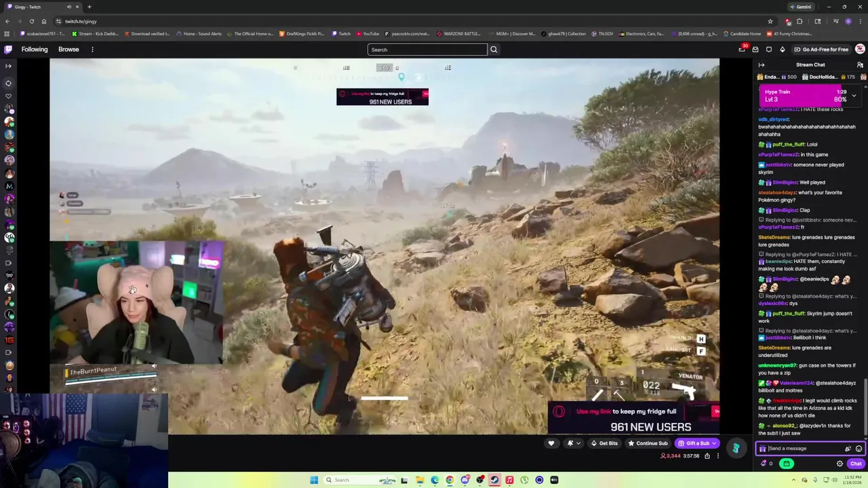Click the 3,344 viewer count
868x488 pixels.
pos(671,456)
